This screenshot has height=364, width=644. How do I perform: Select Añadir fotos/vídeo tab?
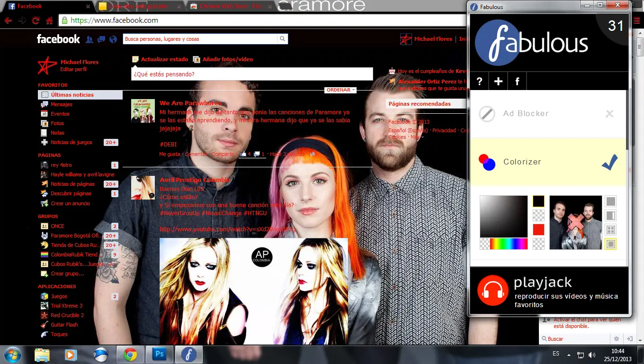pyautogui.click(x=223, y=59)
